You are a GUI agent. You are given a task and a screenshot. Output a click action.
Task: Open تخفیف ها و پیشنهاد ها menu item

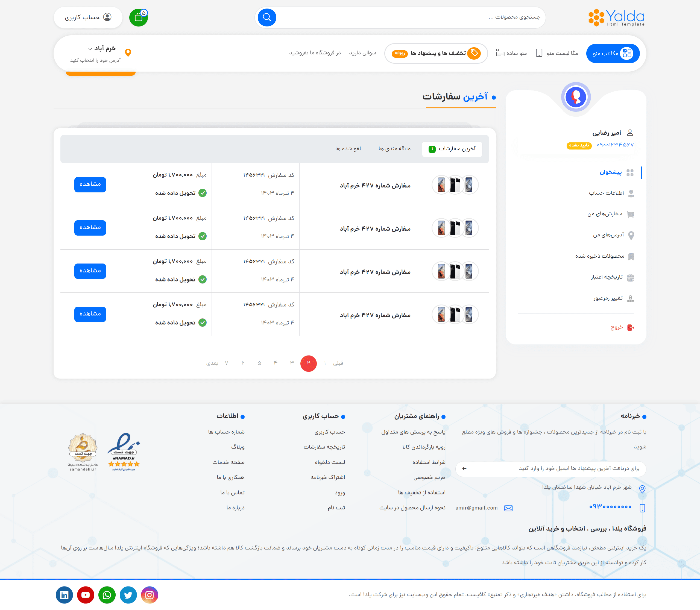[x=436, y=53]
